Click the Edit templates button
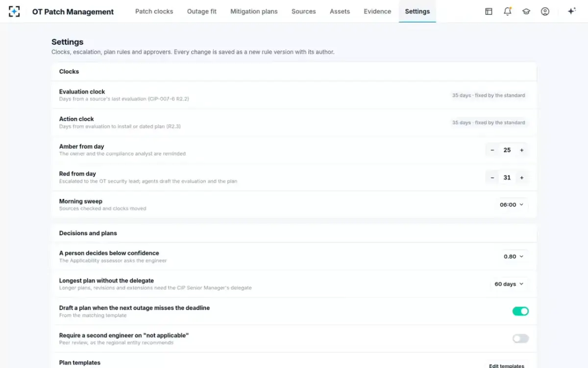Screen dimensions: 588x368 pos(507,366)
